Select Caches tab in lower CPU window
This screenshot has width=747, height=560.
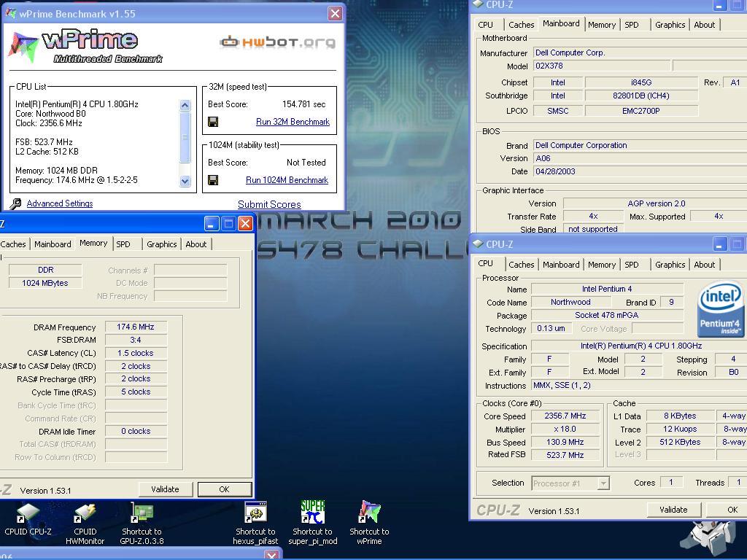pyautogui.click(x=521, y=265)
